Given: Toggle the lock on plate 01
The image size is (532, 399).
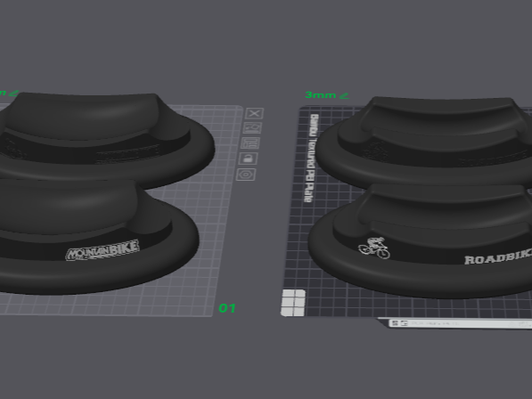Looking at the screenshot, I should [x=248, y=159].
